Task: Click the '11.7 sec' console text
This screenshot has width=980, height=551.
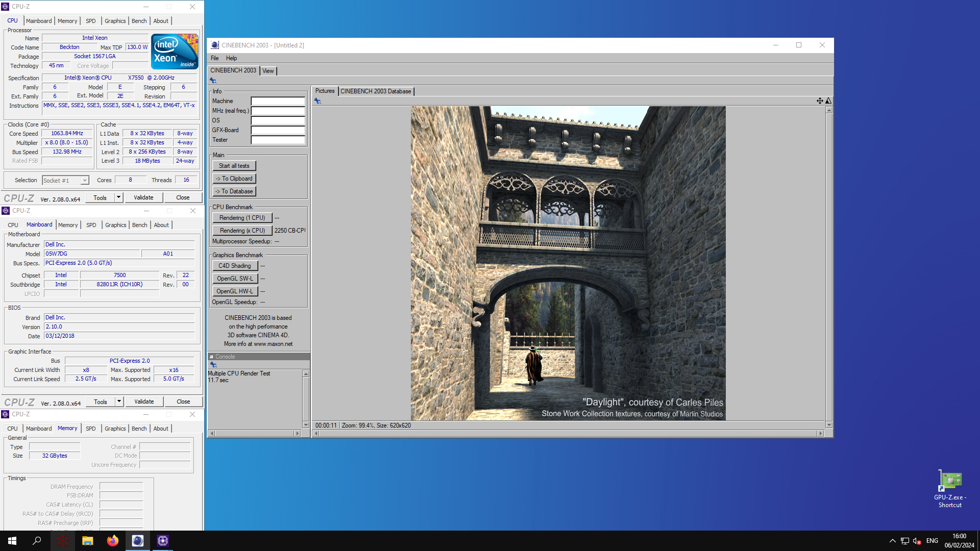Action: click(x=218, y=380)
